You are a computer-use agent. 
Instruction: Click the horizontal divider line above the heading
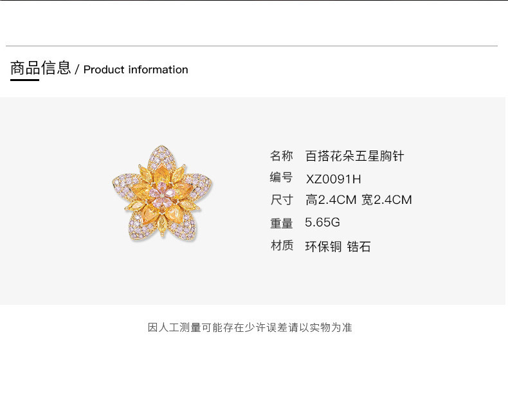click(x=251, y=46)
